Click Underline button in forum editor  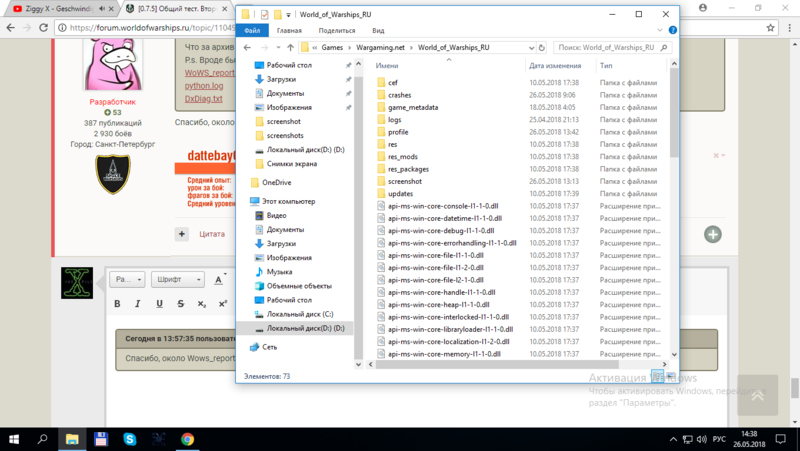(159, 304)
